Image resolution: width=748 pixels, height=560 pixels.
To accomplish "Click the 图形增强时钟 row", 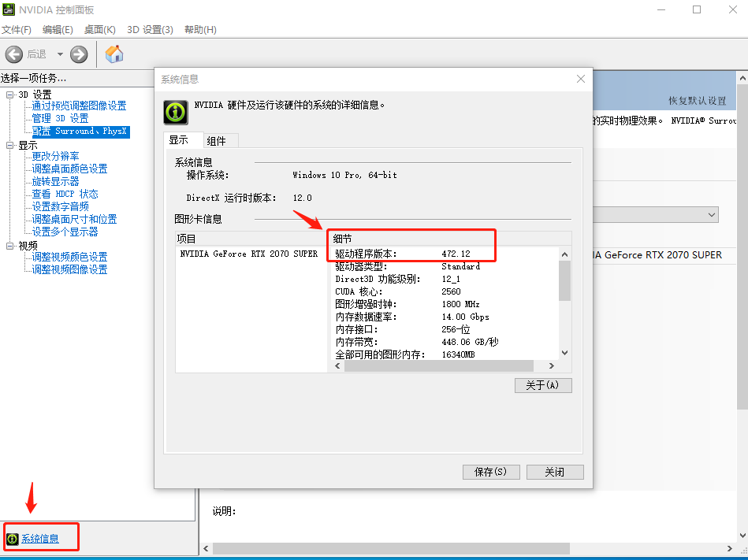I will click(445, 304).
